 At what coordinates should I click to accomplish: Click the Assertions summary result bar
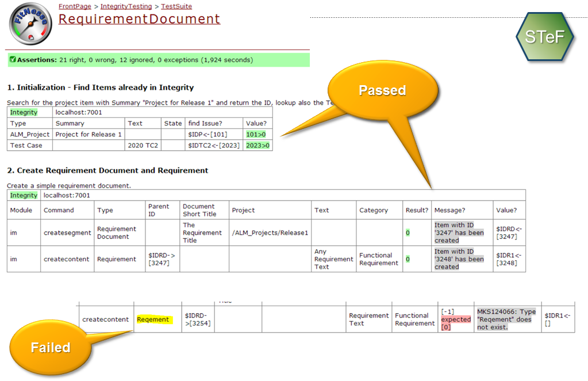click(x=159, y=60)
